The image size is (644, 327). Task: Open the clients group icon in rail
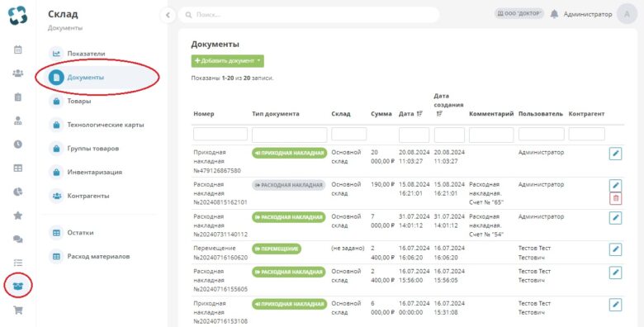click(x=17, y=73)
